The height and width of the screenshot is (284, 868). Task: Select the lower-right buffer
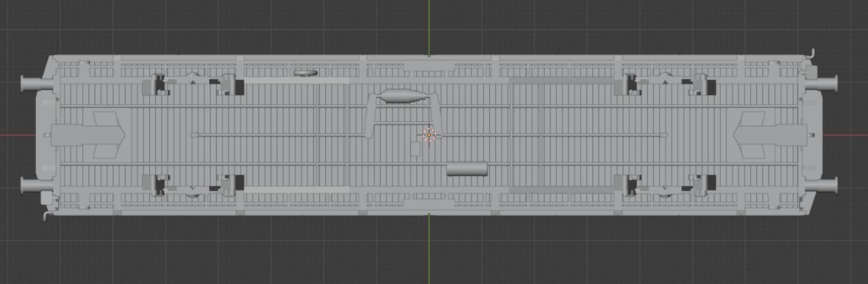[820, 185]
